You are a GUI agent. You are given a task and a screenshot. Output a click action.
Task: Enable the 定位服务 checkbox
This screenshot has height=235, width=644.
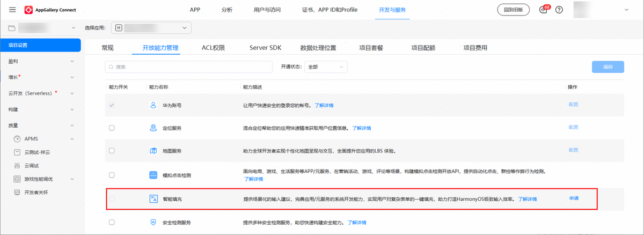tap(112, 128)
